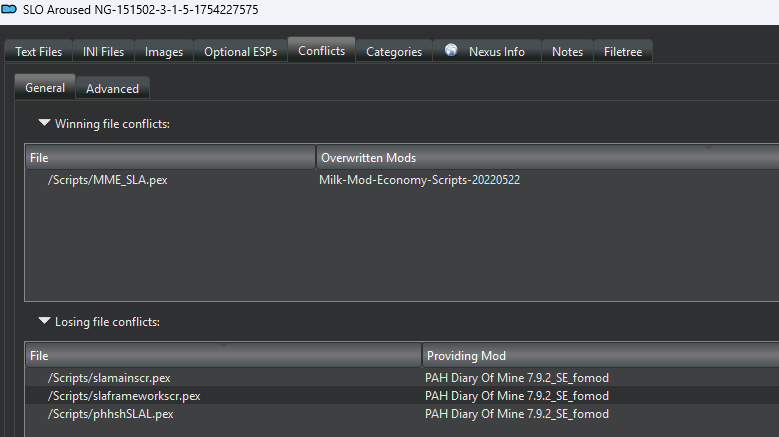The width and height of the screenshot is (779, 437).
Task: Switch to the Advanced sub-tab
Action: pos(112,88)
